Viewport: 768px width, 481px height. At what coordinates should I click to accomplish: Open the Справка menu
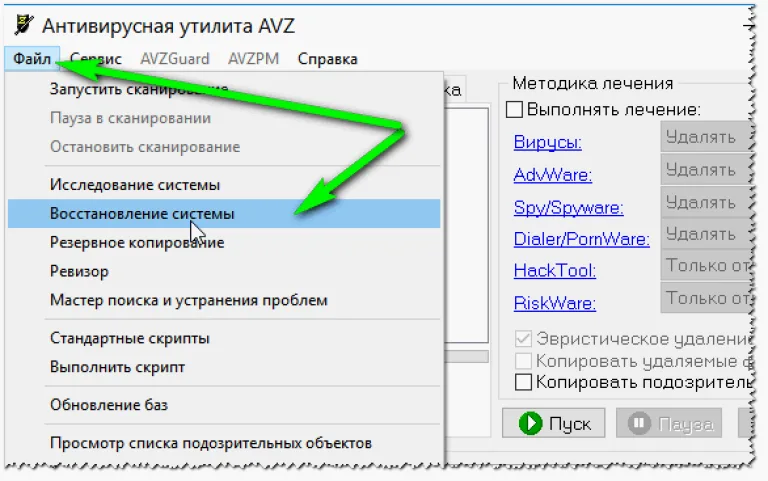[327, 59]
